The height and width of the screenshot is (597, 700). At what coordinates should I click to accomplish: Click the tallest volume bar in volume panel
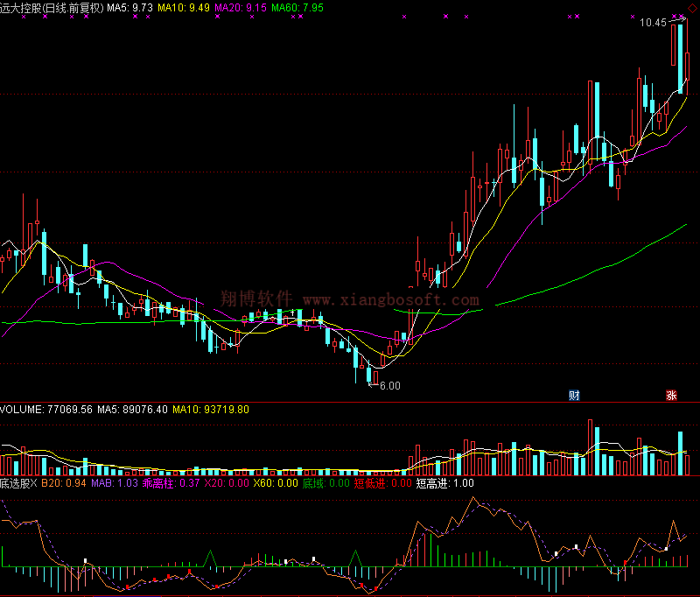click(x=590, y=447)
